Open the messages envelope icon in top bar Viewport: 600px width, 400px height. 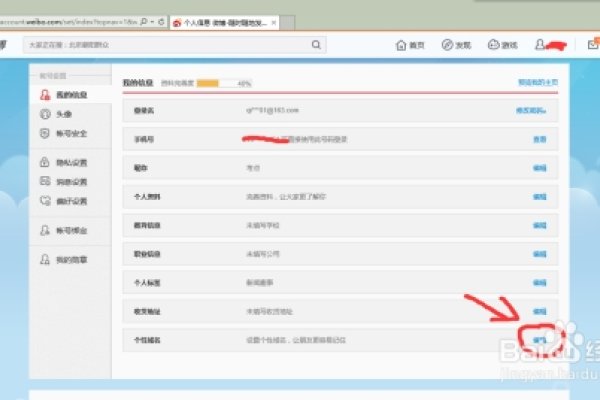593,44
